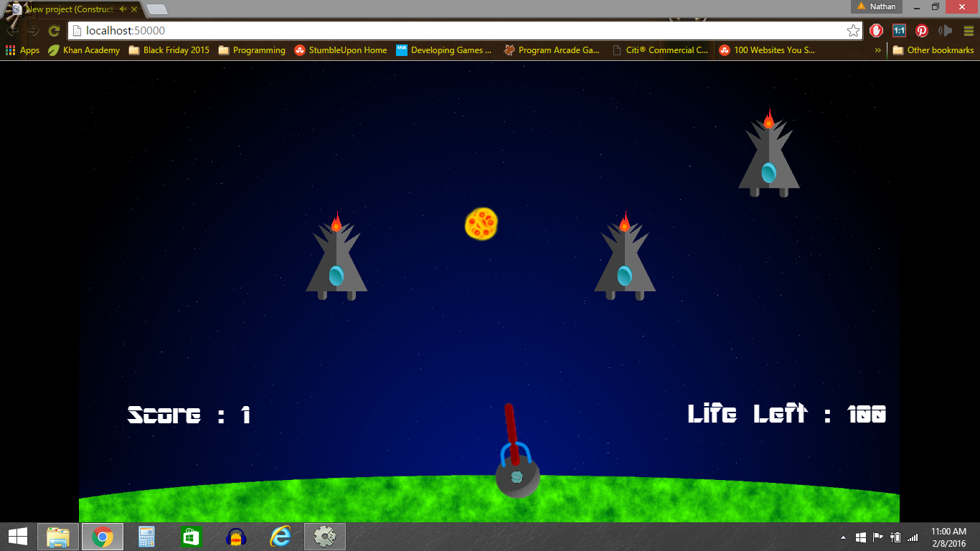Launch Internet Explorer from the taskbar

[x=281, y=537]
